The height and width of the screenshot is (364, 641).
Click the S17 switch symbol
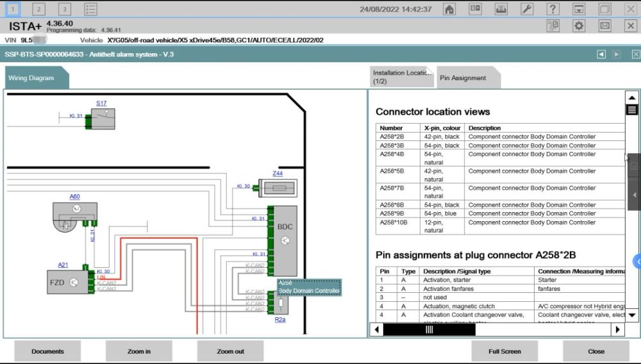click(x=103, y=119)
